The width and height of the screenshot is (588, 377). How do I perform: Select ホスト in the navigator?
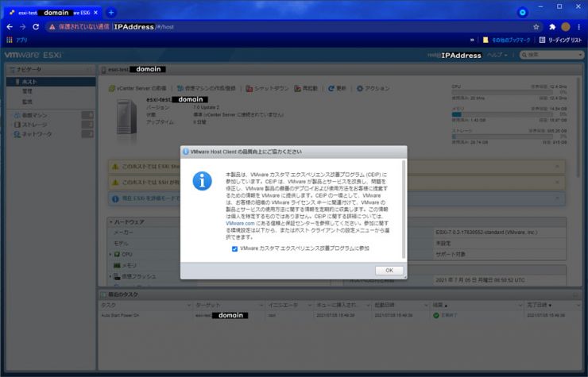point(51,82)
